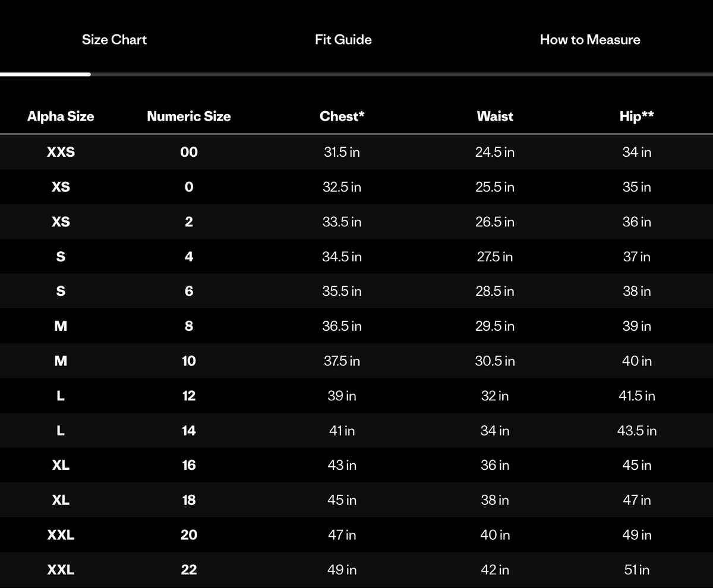Click the Chest* column header
The width and height of the screenshot is (713, 588).
coord(342,116)
